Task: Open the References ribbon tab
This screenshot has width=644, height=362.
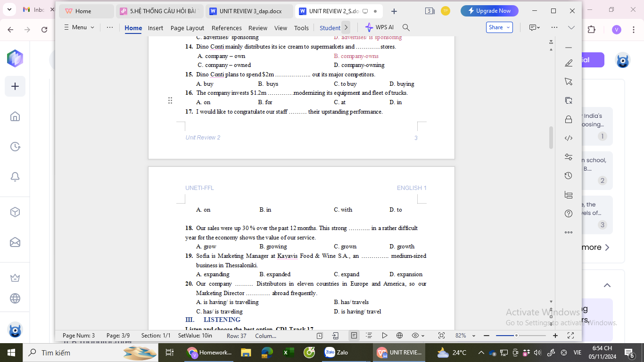Action: click(226, 28)
